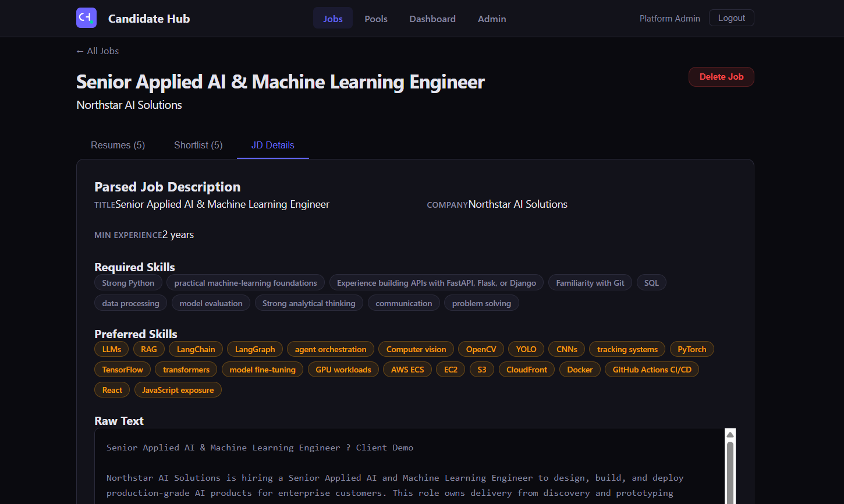The height and width of the screenshot is (504, 844).
Task: Click the YOLO preferred skill chip
Action: (526, 349)
